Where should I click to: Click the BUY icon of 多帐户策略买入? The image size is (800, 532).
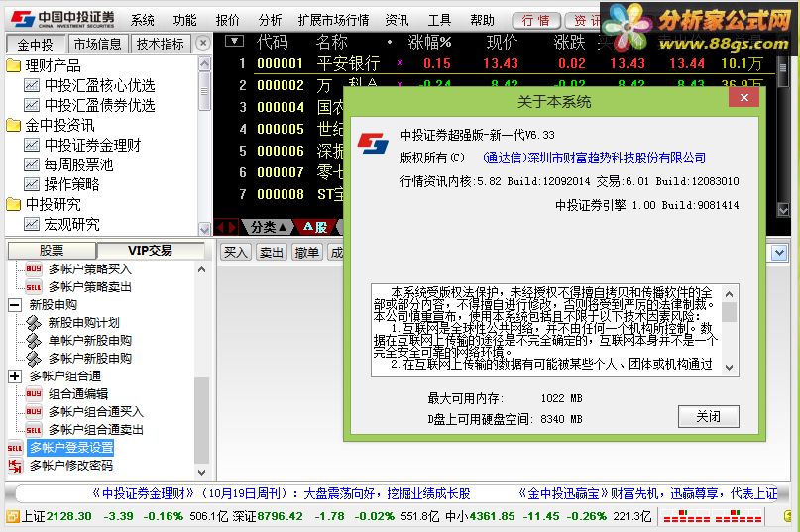34,268
